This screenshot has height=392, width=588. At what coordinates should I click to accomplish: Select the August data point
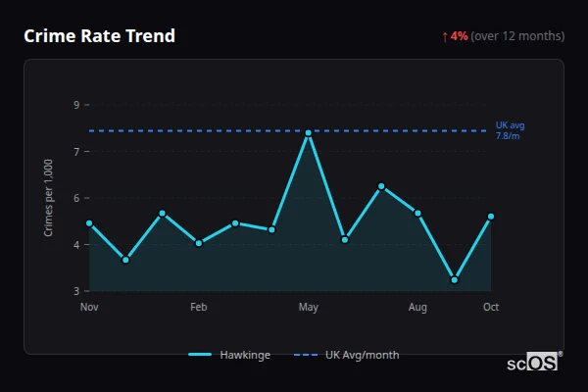click(x=417, y=213)
